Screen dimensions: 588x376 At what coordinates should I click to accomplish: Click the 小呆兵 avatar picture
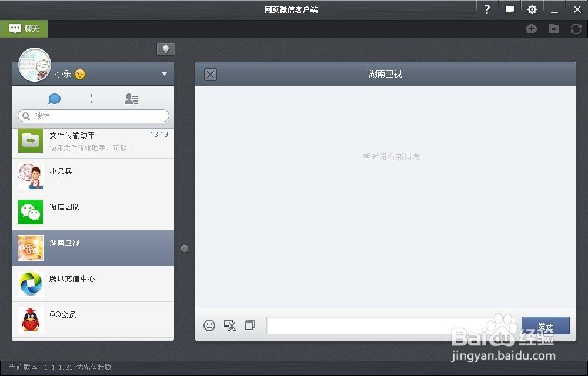point(31,176)
